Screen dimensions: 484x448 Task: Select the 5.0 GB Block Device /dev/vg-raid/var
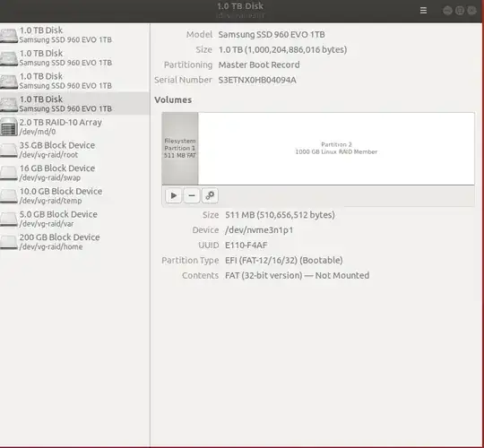pyautogui.click(x=74, y=219)
